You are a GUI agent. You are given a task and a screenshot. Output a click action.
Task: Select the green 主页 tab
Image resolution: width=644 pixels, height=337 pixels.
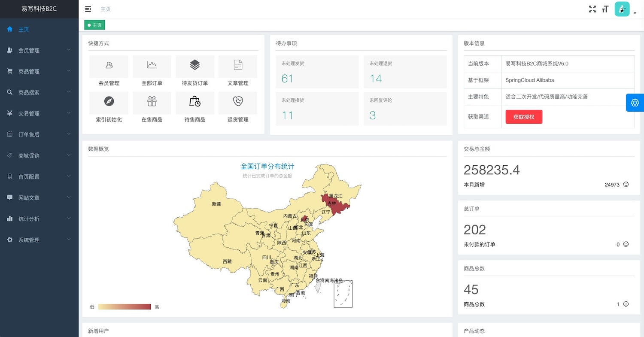pyautogui.click(x=94, y=25)
